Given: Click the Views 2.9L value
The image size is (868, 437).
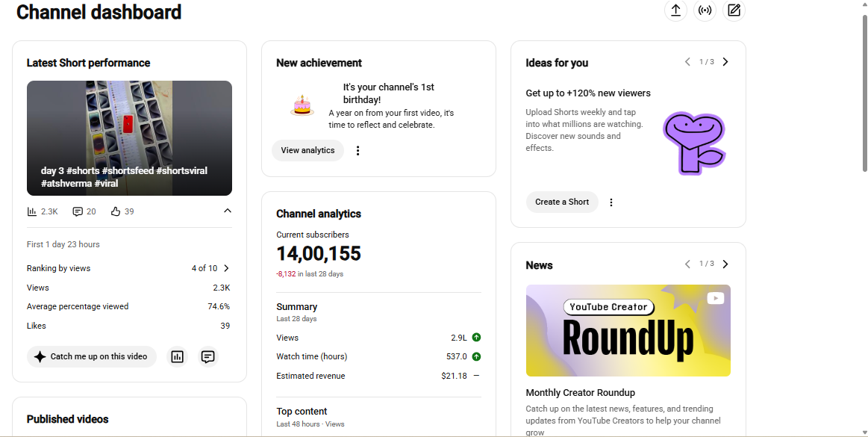Looking at the screenshot, I should coord(459,338).
